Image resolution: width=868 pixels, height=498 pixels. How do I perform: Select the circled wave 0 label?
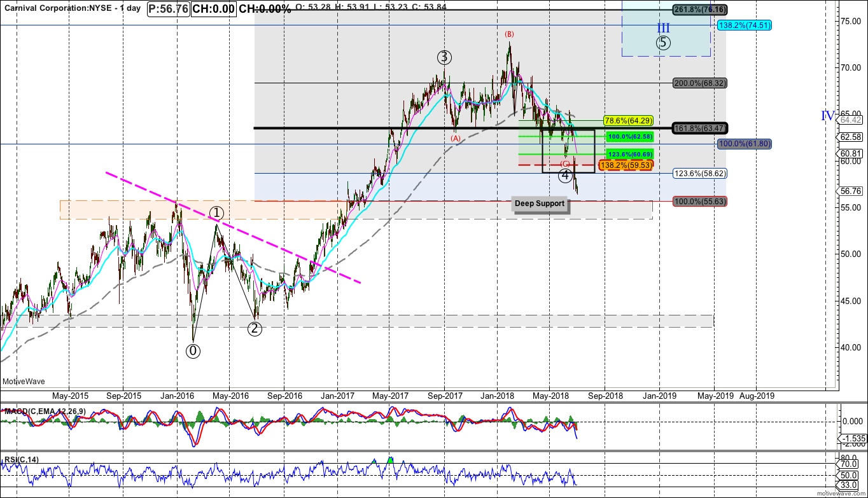193,350
